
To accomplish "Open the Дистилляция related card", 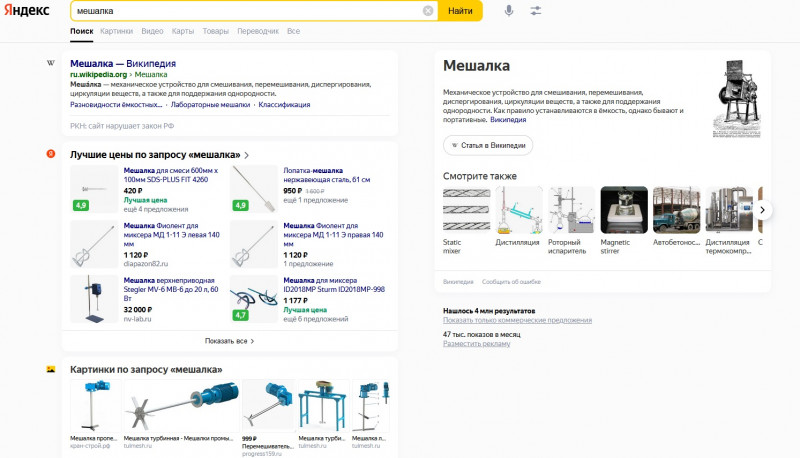I will click(518, 217).
